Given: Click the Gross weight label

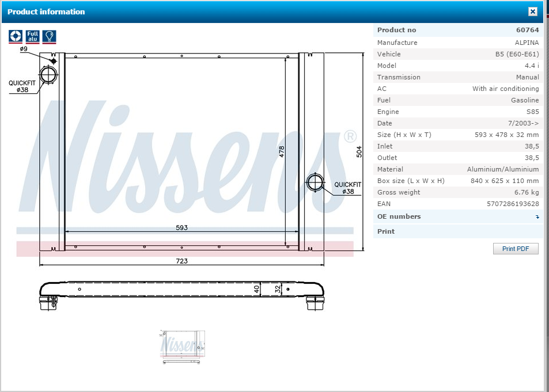Looking at the screenshot, I should click(x=399, y=192).
